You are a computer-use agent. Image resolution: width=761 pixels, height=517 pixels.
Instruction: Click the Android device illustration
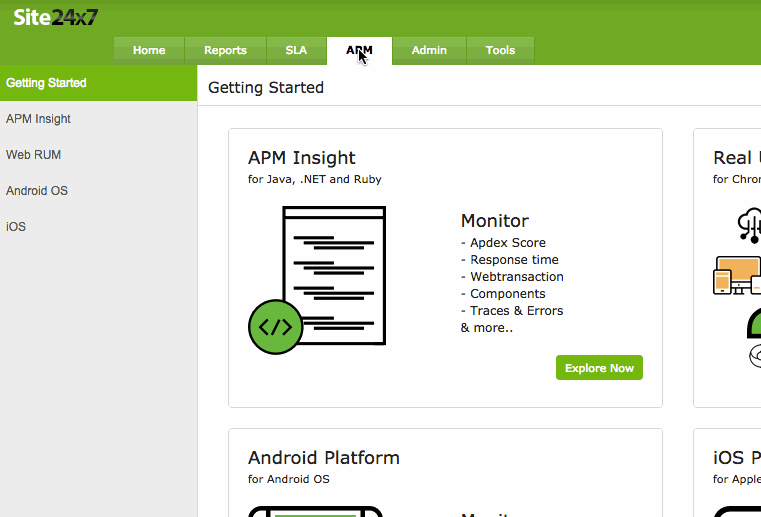point(315,511)
